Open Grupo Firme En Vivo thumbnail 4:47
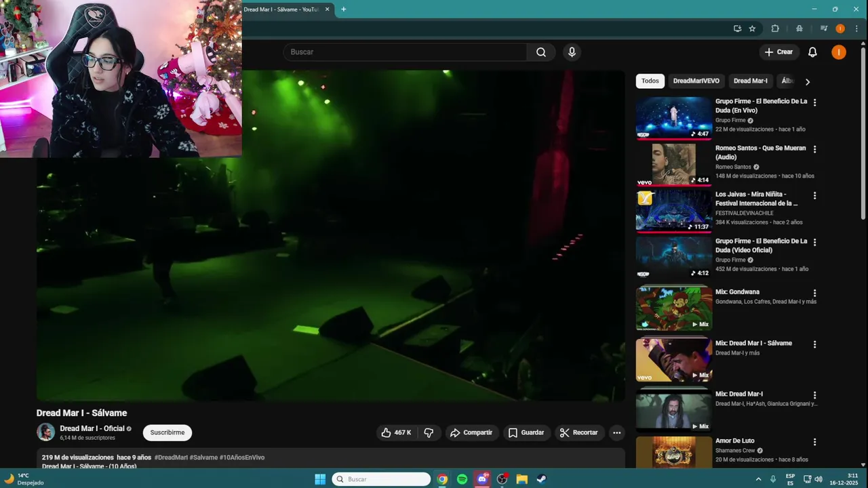868x488 pixels. pyautogui.click(x=674, y=118)
